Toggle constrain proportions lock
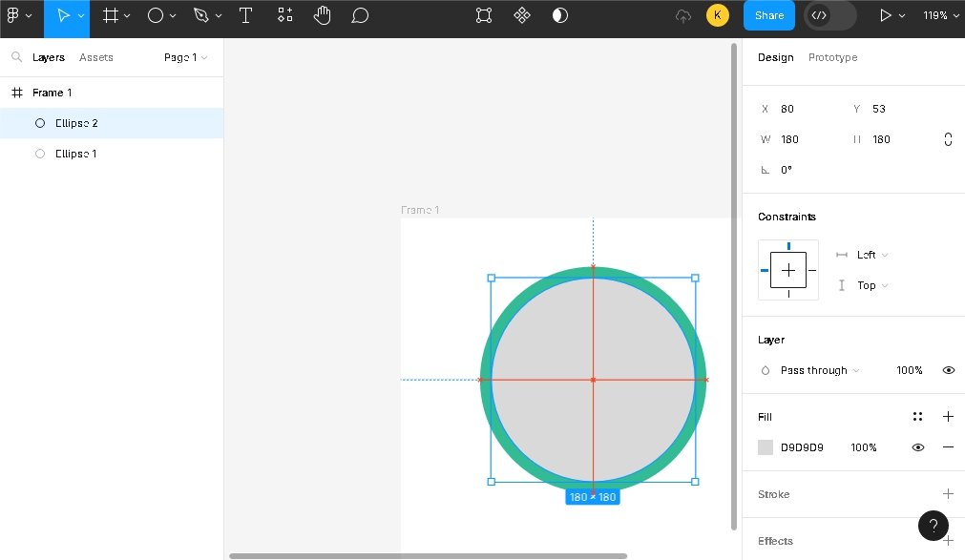Screen dimensions: 965x560 point(947,139)
